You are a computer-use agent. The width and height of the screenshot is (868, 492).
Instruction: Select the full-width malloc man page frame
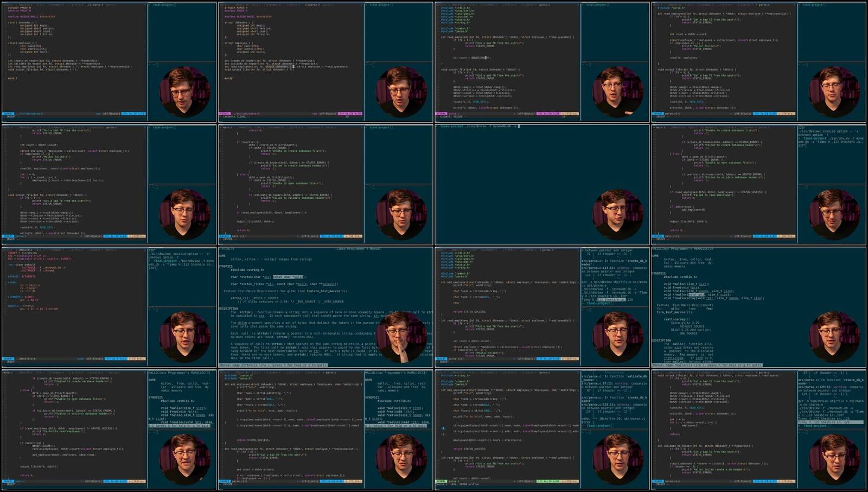(759, 307)
